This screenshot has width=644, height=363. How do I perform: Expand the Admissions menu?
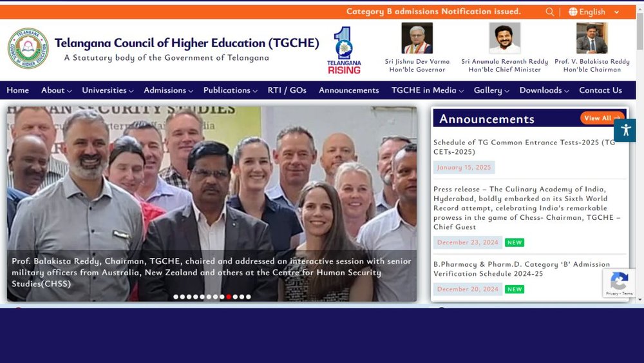[168, 90]
